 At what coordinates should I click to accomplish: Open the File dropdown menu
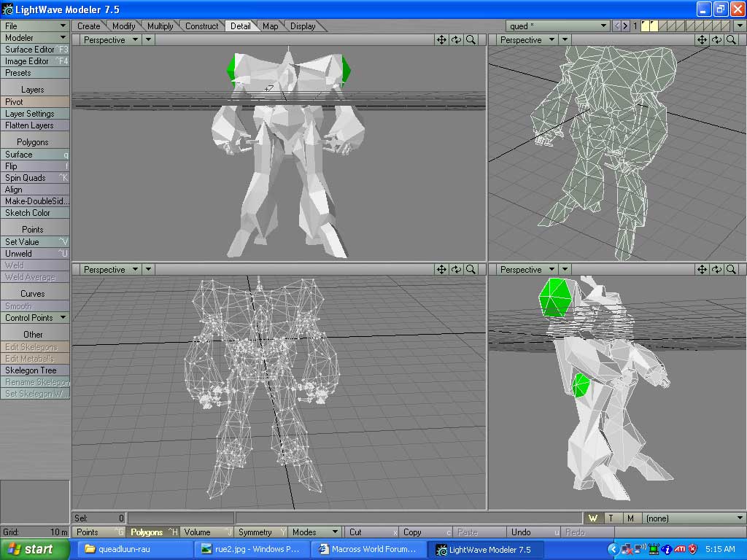tap(35, 26)
